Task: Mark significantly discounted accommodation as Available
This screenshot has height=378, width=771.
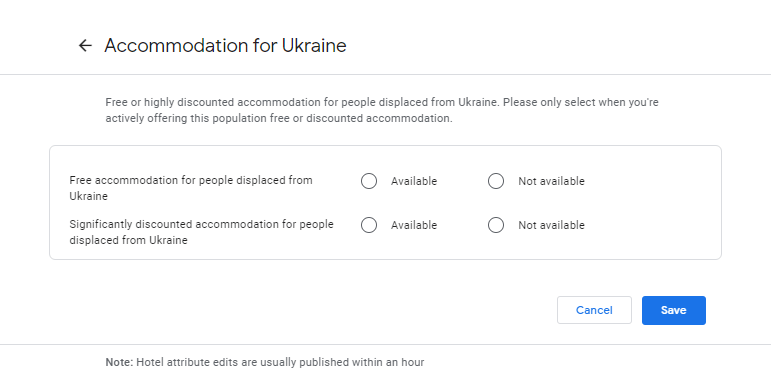Action: (369, 225)
